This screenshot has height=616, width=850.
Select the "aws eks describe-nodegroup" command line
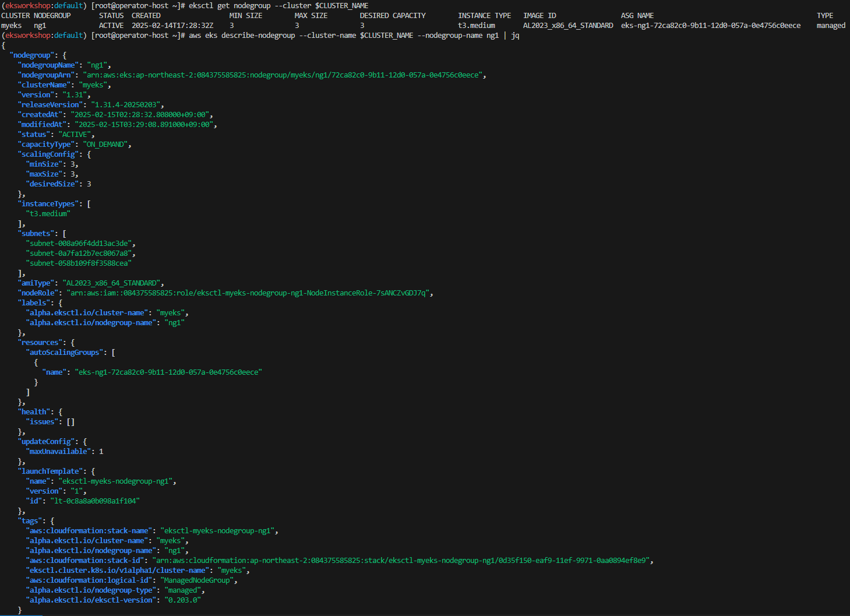tap(354, 36)
